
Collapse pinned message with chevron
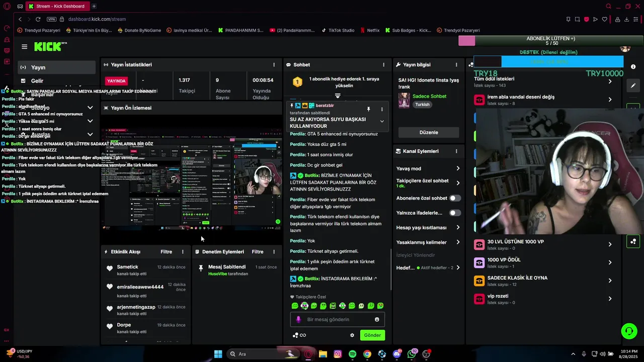pos(382,121)
